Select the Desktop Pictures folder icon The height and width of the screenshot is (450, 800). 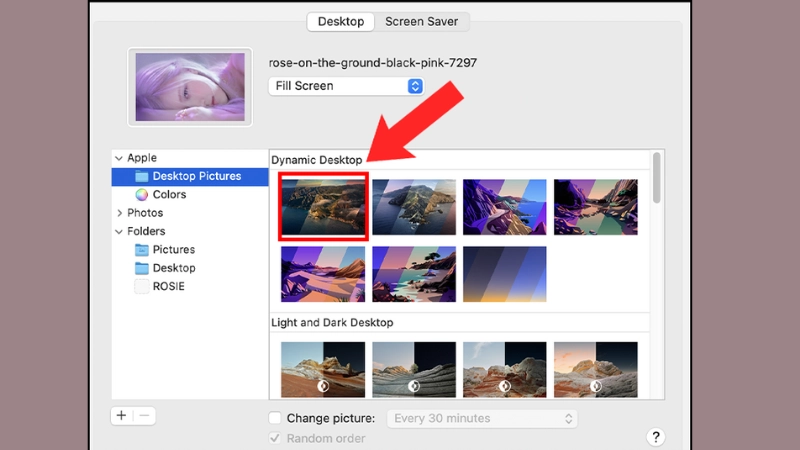pyautogui.click(x=142, y=177)
